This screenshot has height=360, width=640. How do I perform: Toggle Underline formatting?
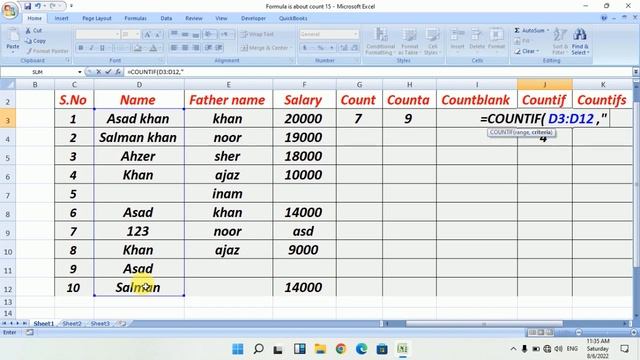102,48
